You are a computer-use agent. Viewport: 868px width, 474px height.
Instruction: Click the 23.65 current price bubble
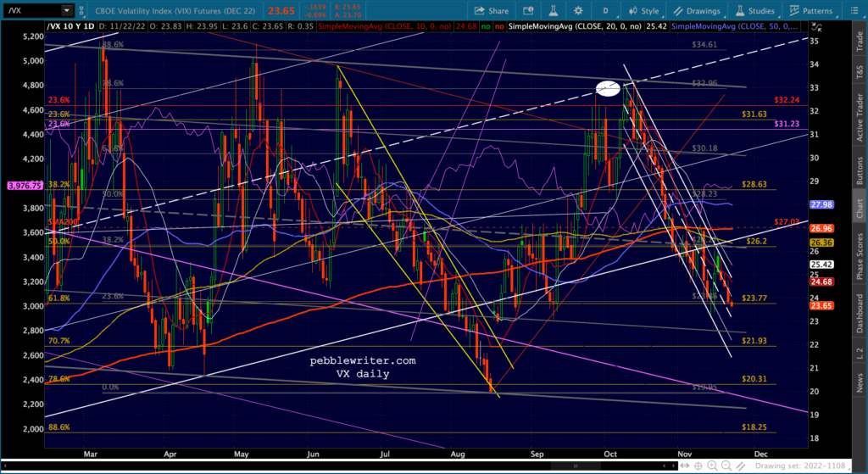coord(821,305)
